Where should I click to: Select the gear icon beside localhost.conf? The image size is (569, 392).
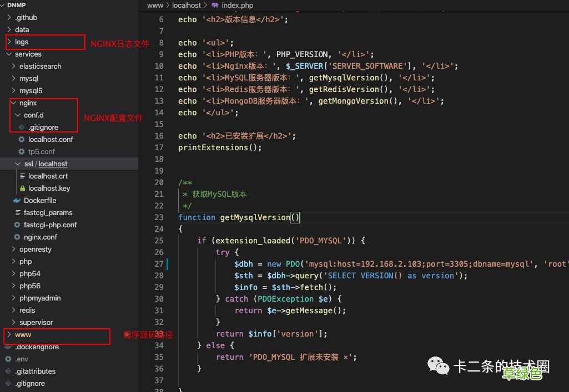click(21, 139)
